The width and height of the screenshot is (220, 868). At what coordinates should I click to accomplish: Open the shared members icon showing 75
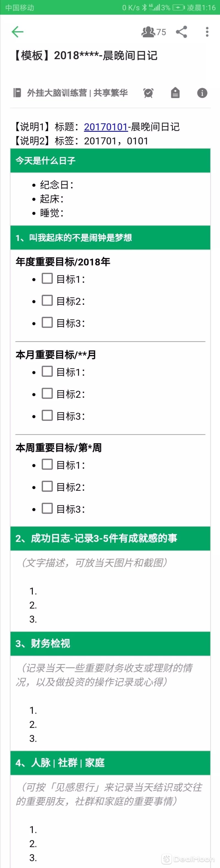(153, 32)
